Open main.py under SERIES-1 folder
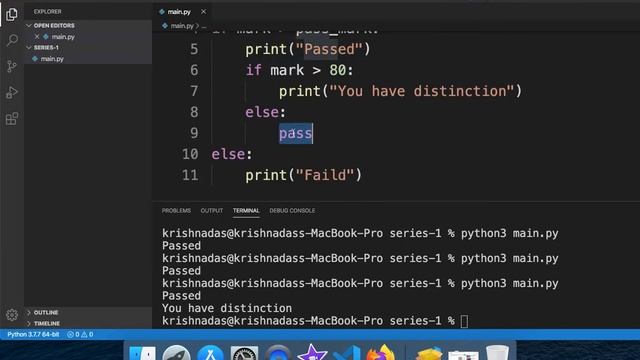 coord(52,59)
